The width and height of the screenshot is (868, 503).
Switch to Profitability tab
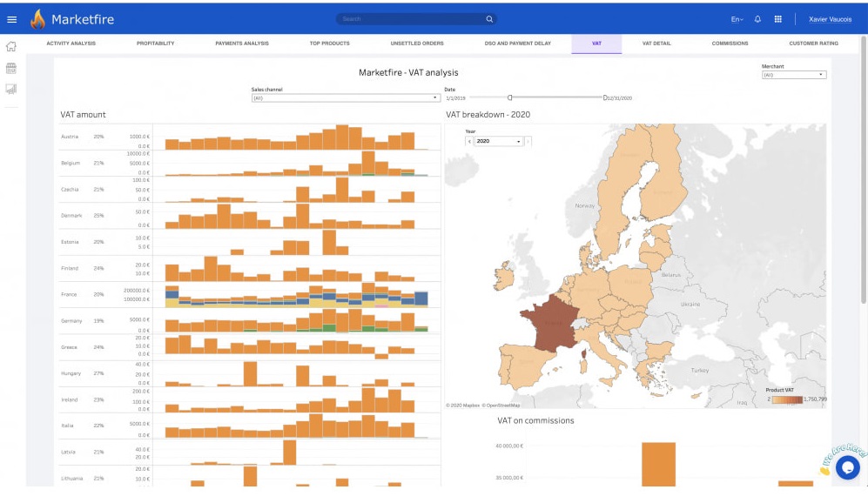coord(156,44)
